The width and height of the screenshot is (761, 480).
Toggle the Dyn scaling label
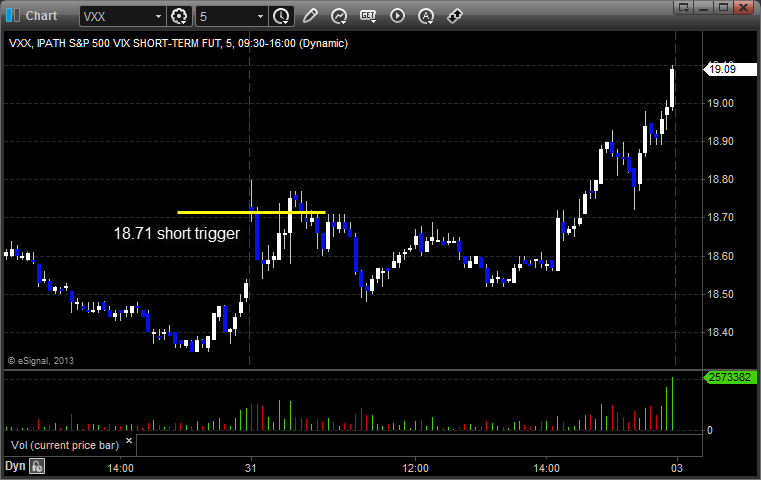click(x=15, y=466)
